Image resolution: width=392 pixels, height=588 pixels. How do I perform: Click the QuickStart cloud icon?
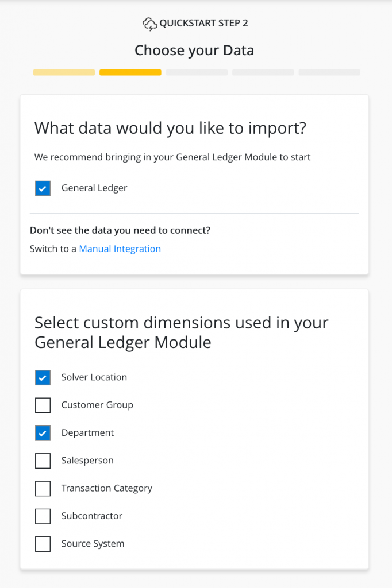pos(149,24)
